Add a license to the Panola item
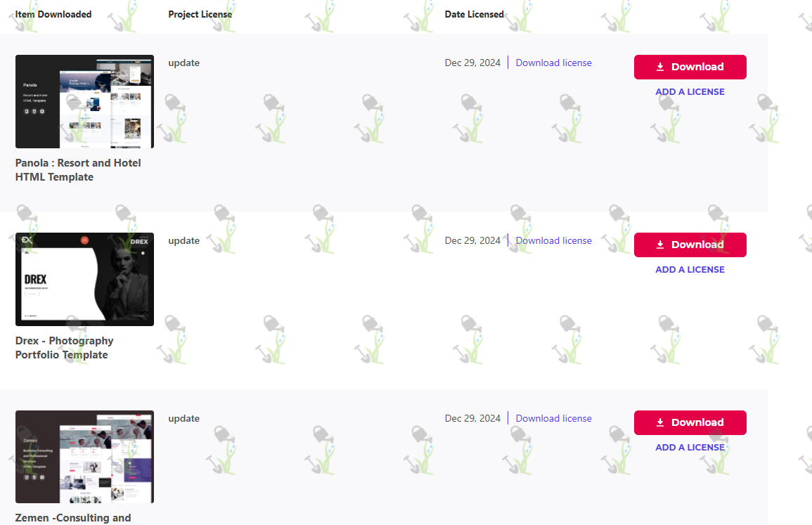 point(690,91)
